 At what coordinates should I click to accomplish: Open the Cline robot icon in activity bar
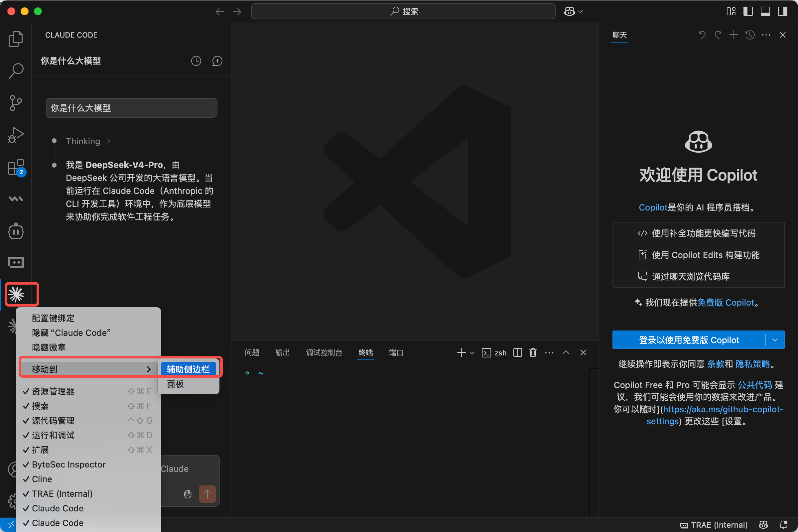pyautogui.click(x=16, y=231)
